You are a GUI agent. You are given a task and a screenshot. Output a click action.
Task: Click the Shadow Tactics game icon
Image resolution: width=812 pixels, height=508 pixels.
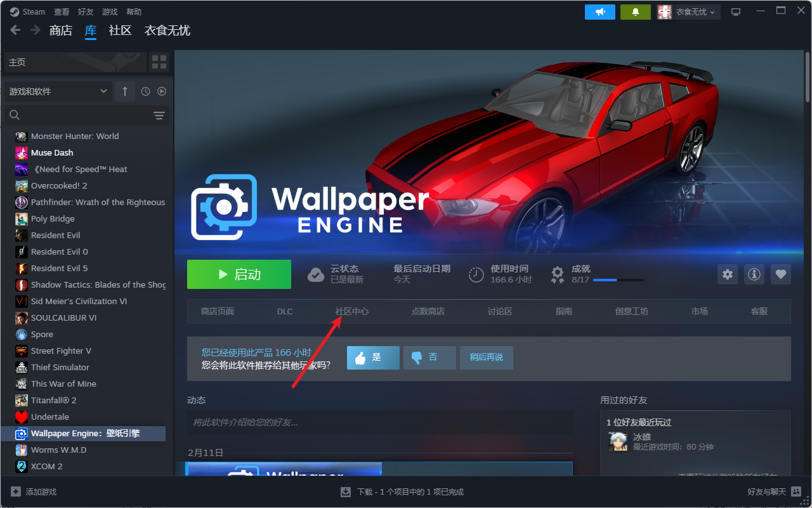click(22, 284)
